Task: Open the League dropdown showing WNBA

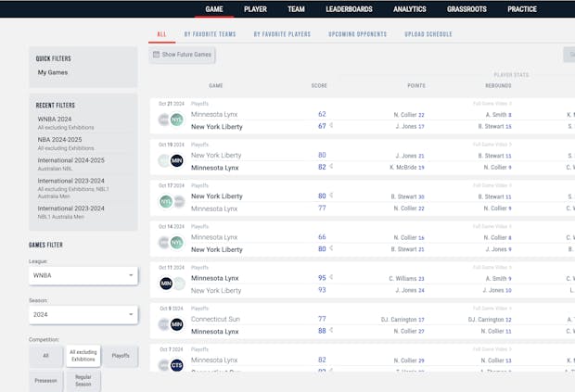Action: pos(83,275)
